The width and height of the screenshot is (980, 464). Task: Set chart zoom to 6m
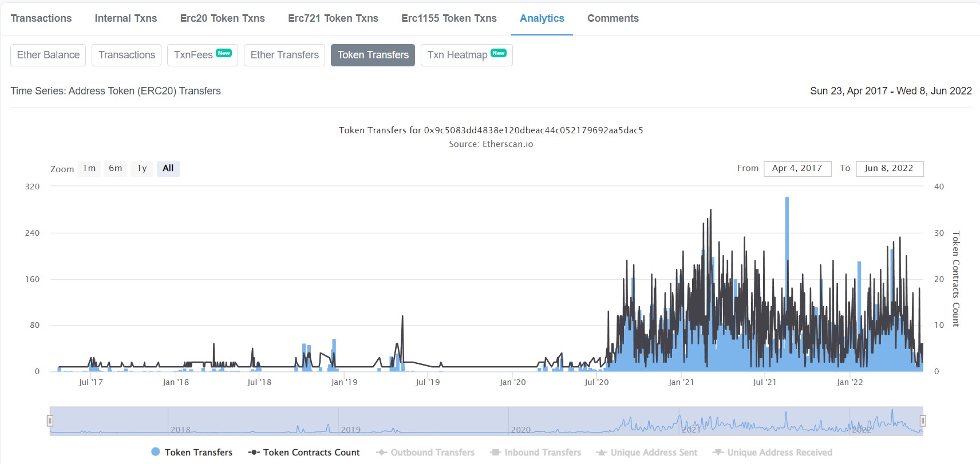point(116,168)
